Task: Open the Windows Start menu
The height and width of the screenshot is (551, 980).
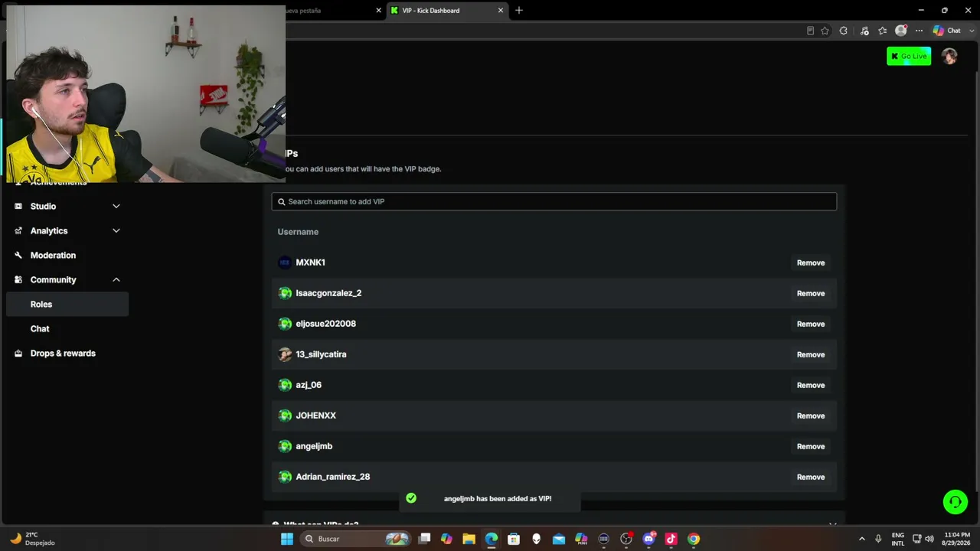Action: [x=287, y=539]
